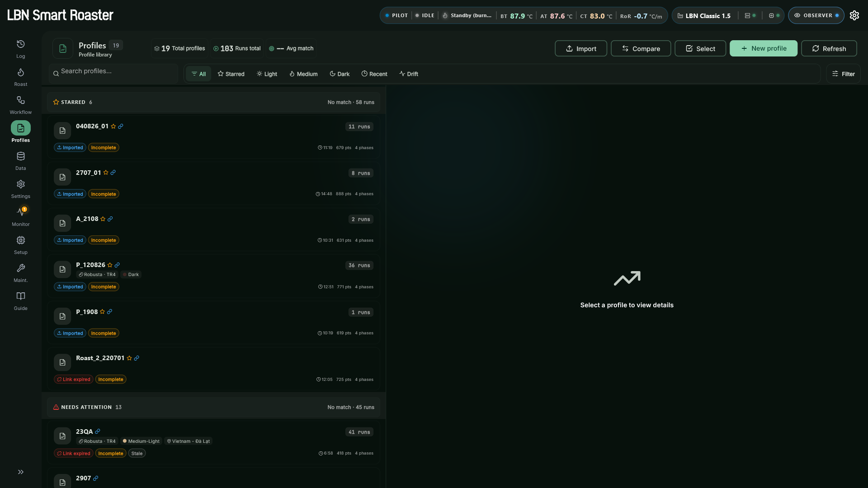Viewport: 868px width, 488px height.
Task: Click the link icon next to 040826_01
Action: [x=121, y=127]
